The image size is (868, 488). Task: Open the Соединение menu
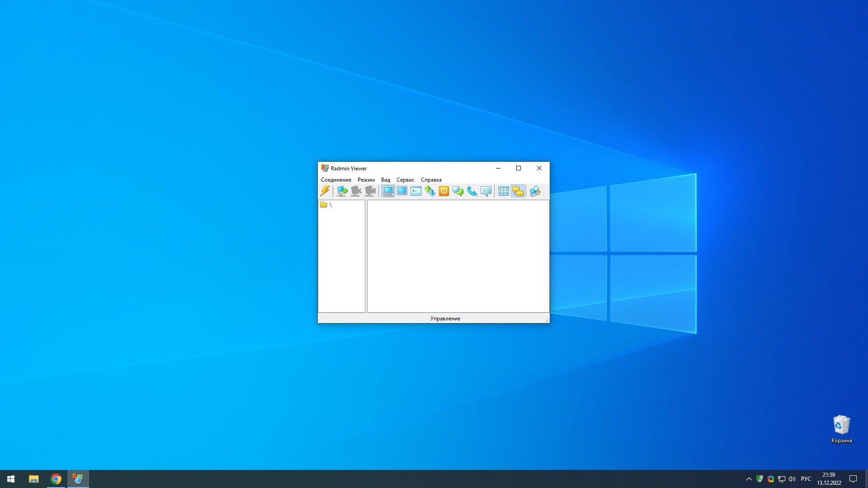[336, 180]
